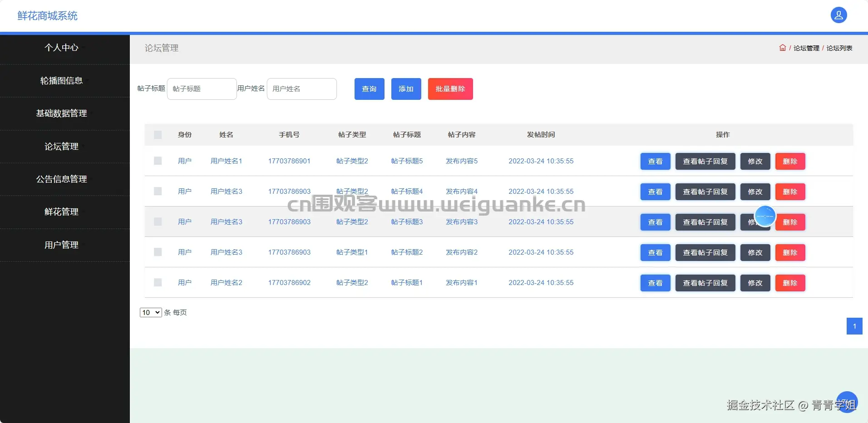Toggle the checkbox for 帖子标题2 row
The height and width of the screenshot is (423, 868).
coord(158,252)
